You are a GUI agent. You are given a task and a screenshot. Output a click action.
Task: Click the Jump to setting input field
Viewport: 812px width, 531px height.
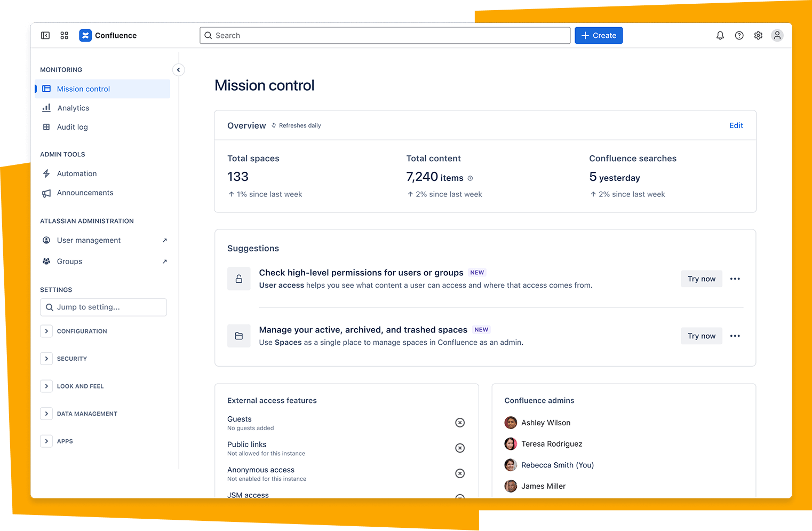point(104,307)
